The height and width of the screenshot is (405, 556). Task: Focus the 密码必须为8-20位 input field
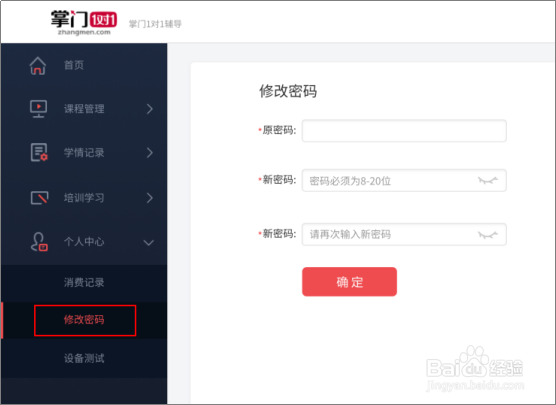(x=404, y=181)
